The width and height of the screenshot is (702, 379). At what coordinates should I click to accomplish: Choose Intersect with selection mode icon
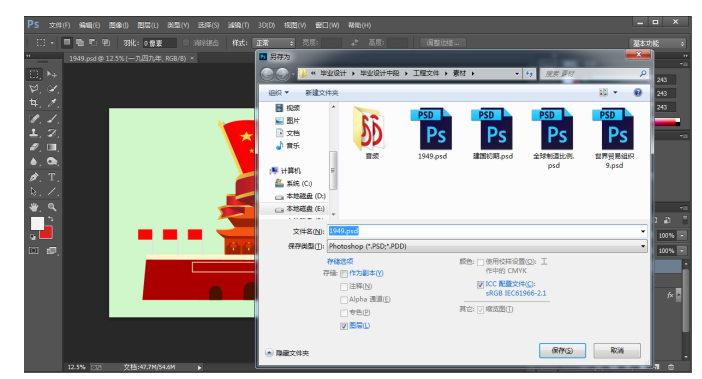tap(106, 43)
